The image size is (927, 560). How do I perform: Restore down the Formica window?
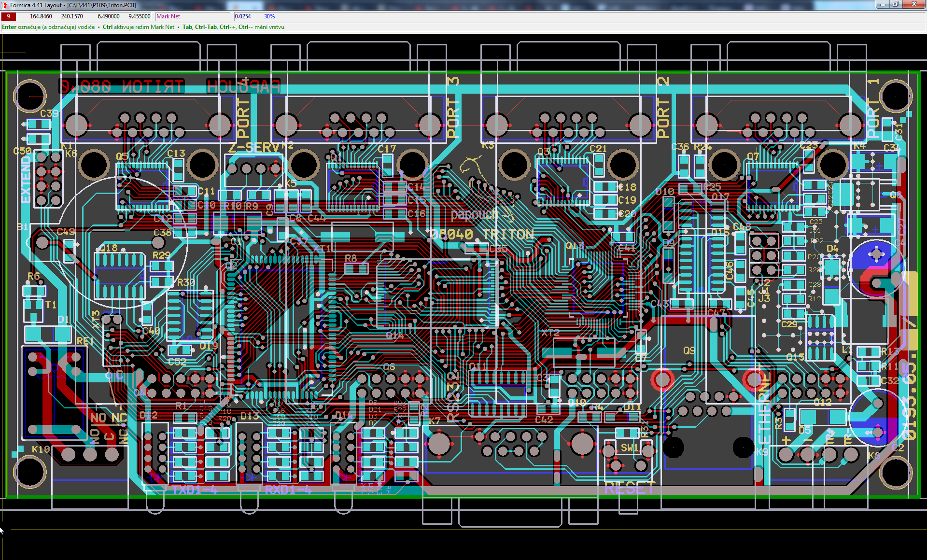coord(895,4)
